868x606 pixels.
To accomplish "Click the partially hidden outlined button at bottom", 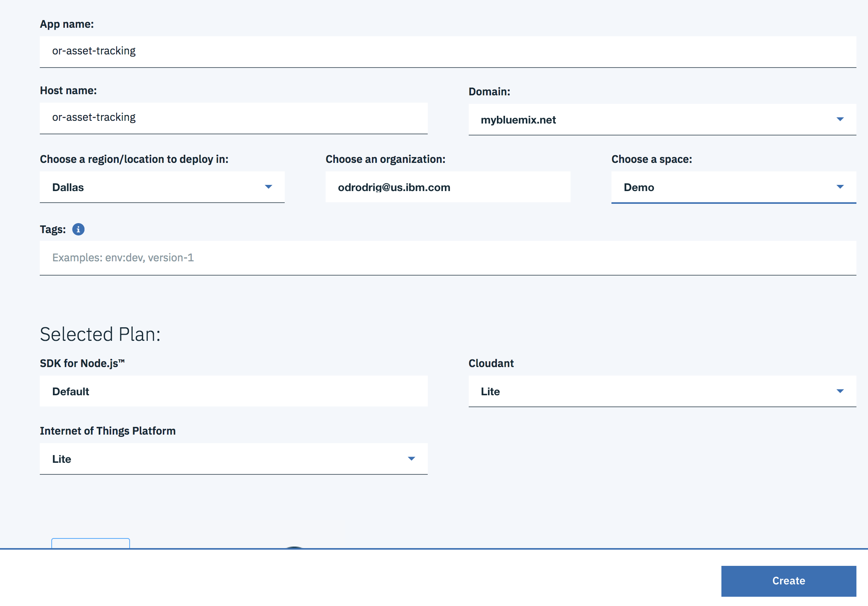I will pos(91,543).
